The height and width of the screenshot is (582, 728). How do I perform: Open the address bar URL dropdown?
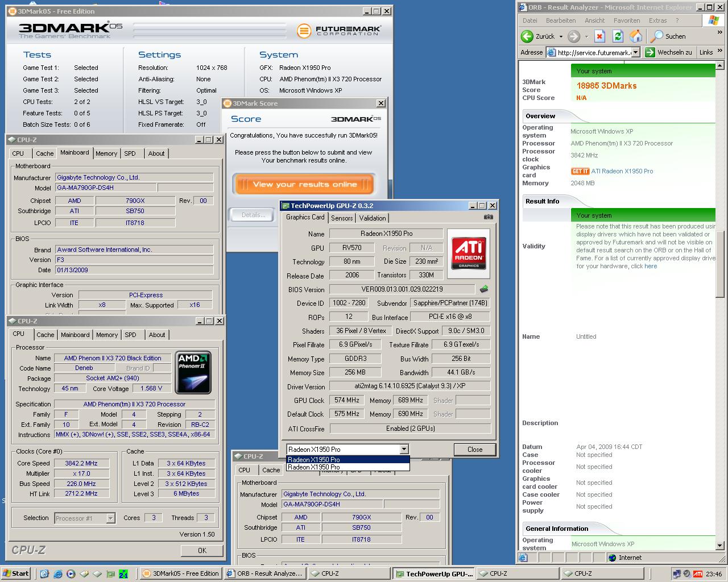pos(635,52)
